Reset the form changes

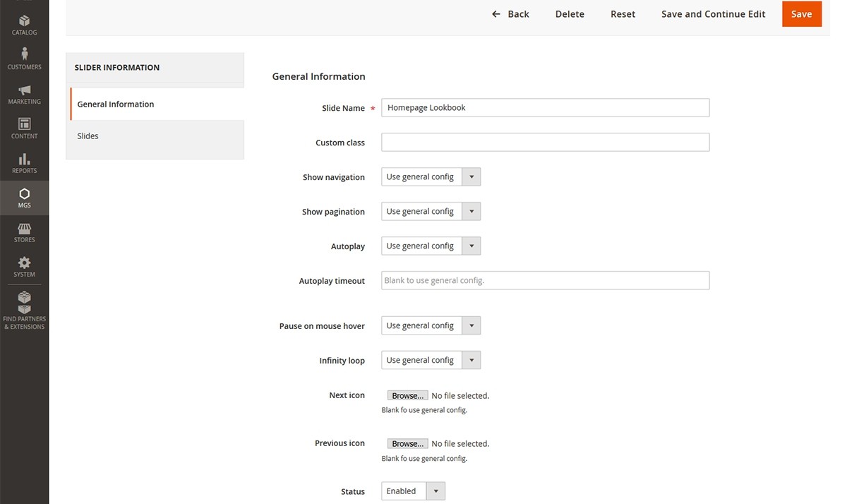[x=623, y=14]
